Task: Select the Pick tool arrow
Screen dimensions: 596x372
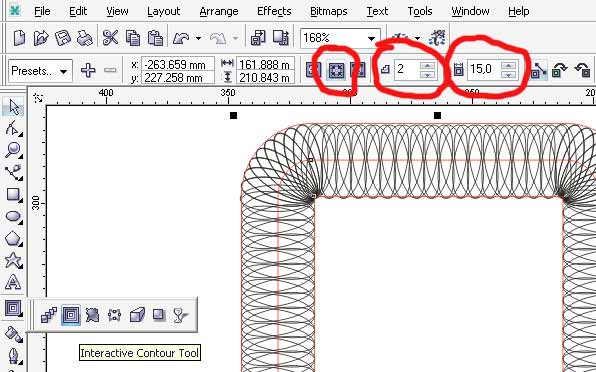Action: pyautogui.click(x=14, y=107)
